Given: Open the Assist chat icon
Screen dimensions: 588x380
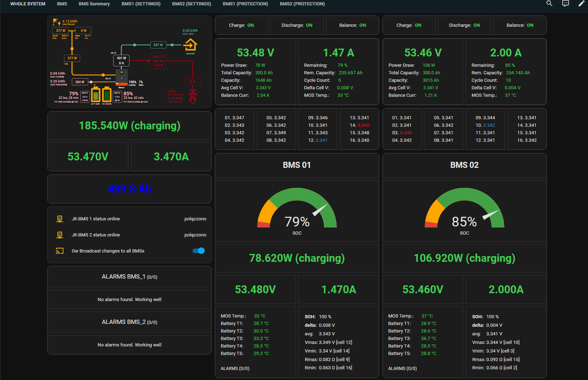Looking at the screenshot, I should (565, 4).
